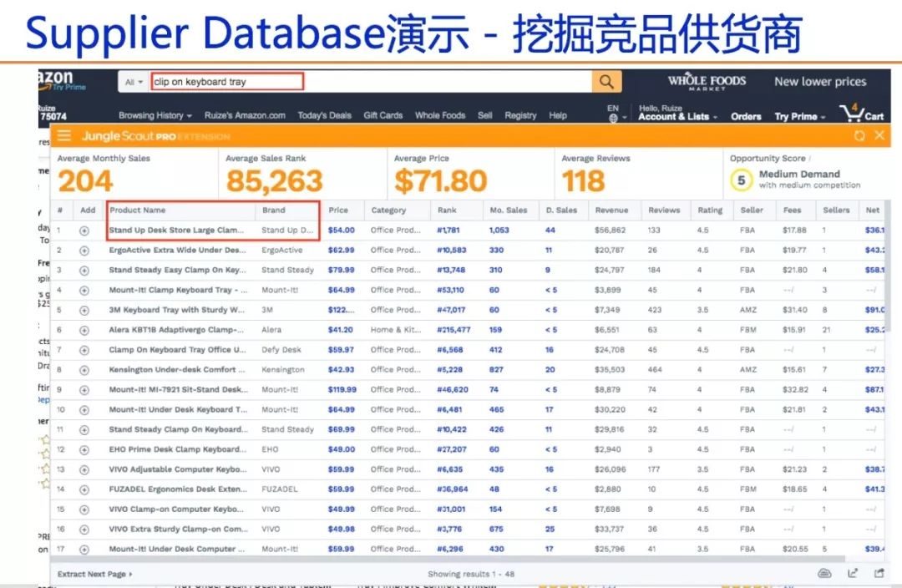
Task: Add ErgoActive Extra Wide product to tracker
Action: coord(84,251)
